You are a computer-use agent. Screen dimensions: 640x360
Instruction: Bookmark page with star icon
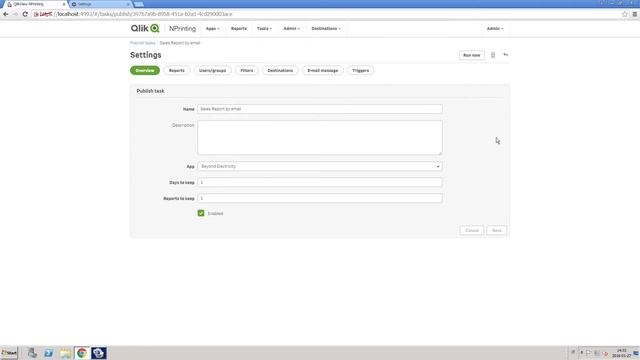click(x=624, y=14)
